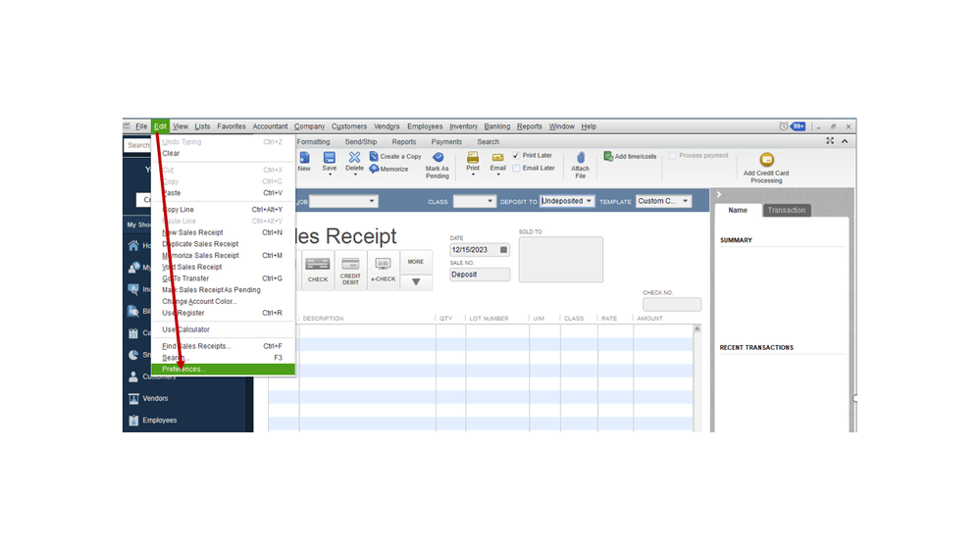Click Add time/costs icon
980x551 pixels.
click(608, 156)
